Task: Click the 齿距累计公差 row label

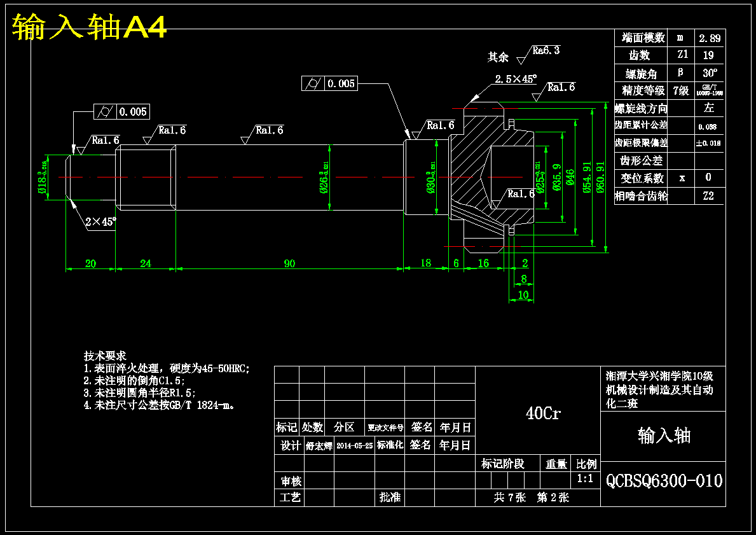Action: pyautogui.click(x=642, y=125)
